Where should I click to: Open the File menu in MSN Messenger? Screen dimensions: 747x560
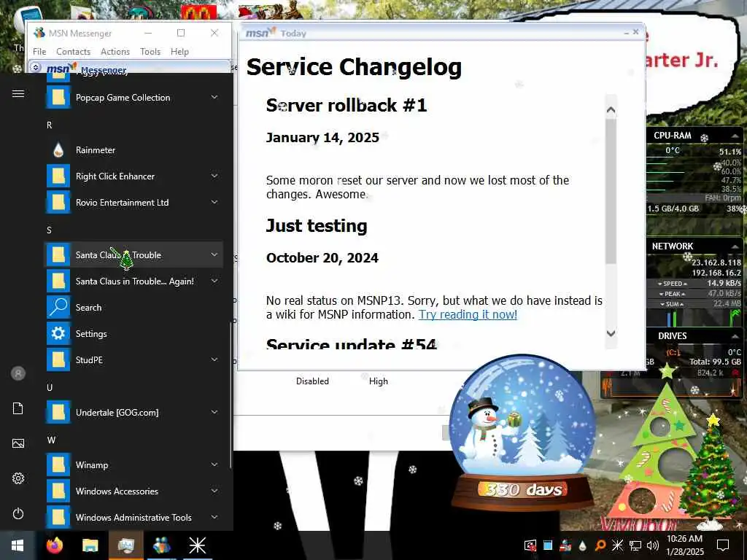(39, 52)
